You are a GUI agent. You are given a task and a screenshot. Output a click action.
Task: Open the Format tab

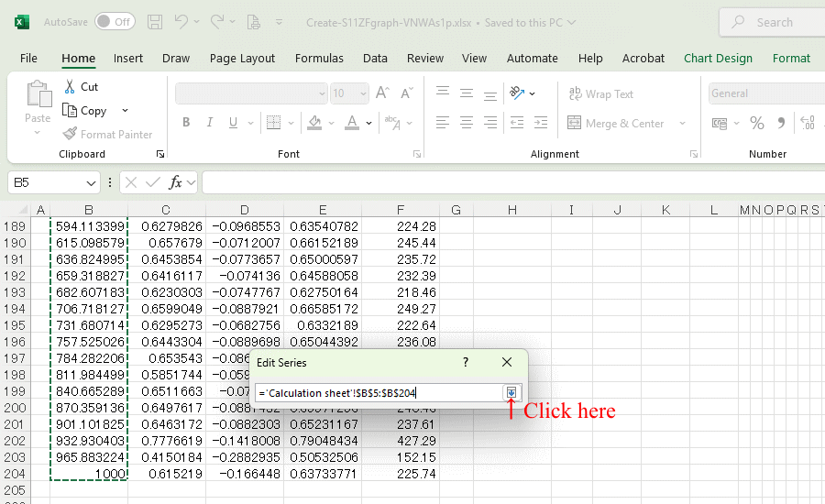coord(791,59)
